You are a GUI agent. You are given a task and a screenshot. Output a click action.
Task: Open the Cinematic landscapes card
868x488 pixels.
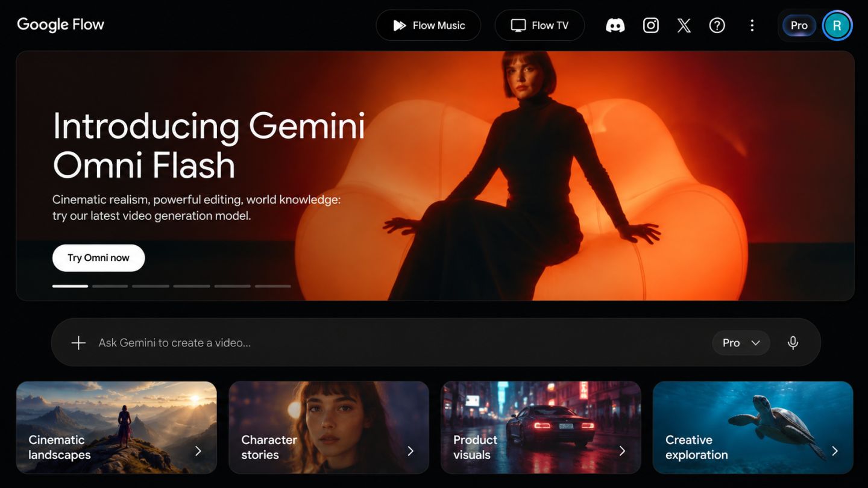coord(116,427)
